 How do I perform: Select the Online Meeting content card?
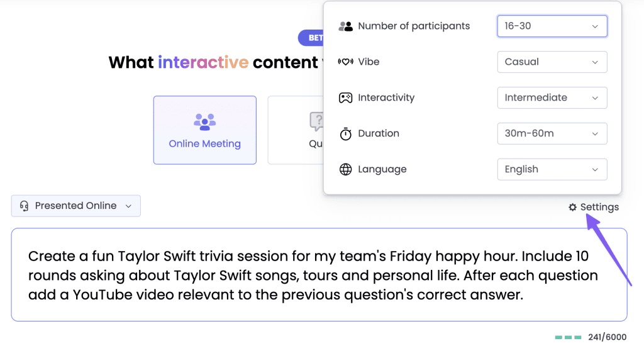pos(205,130)
